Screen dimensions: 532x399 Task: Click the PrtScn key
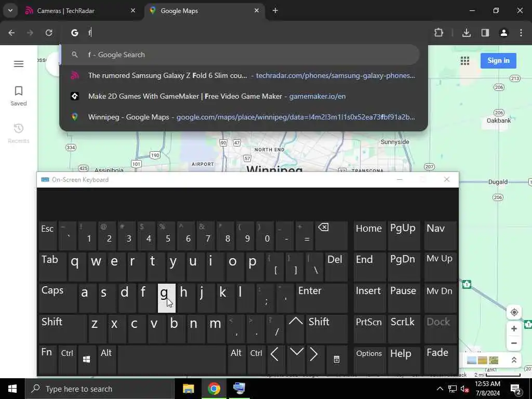click(x=369, y=329)
